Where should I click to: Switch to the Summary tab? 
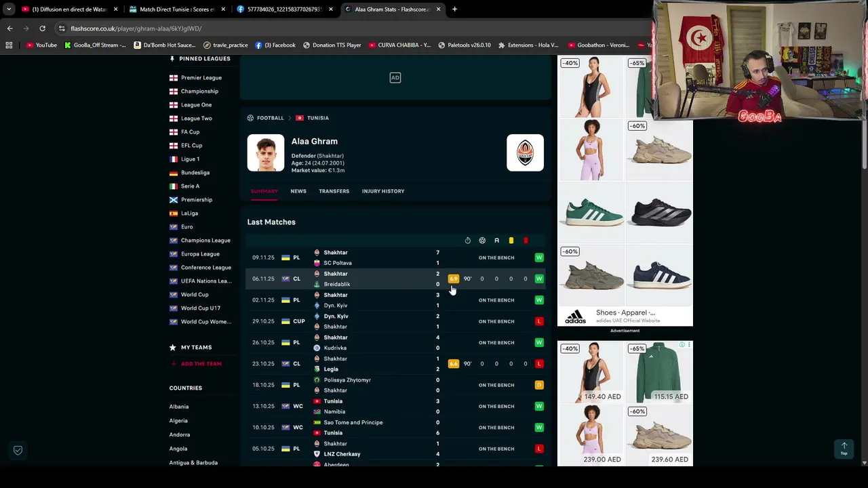tap(264, 191)
